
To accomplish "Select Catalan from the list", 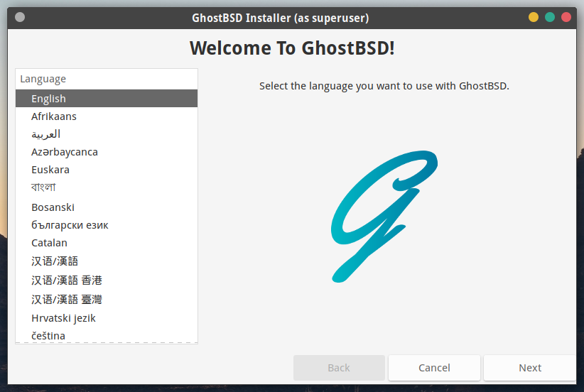I will (107, 243).
